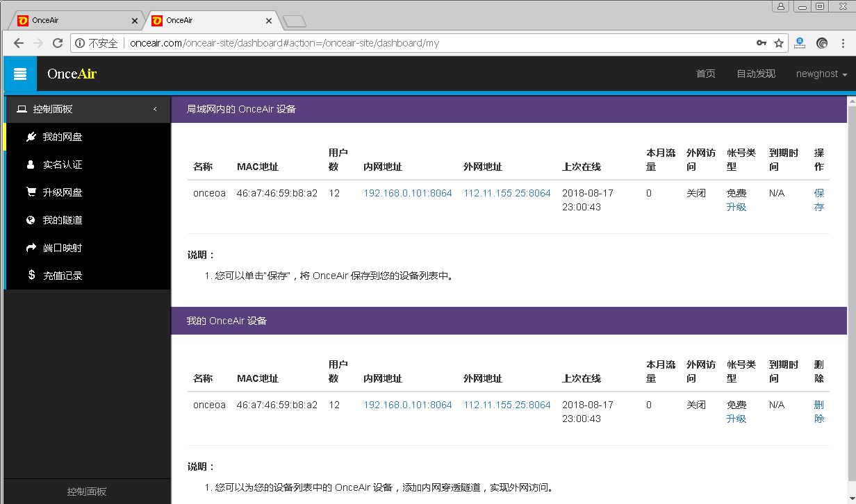
Task: Click the 控制面板 laptop icon
Action: (x=22, y=109)
